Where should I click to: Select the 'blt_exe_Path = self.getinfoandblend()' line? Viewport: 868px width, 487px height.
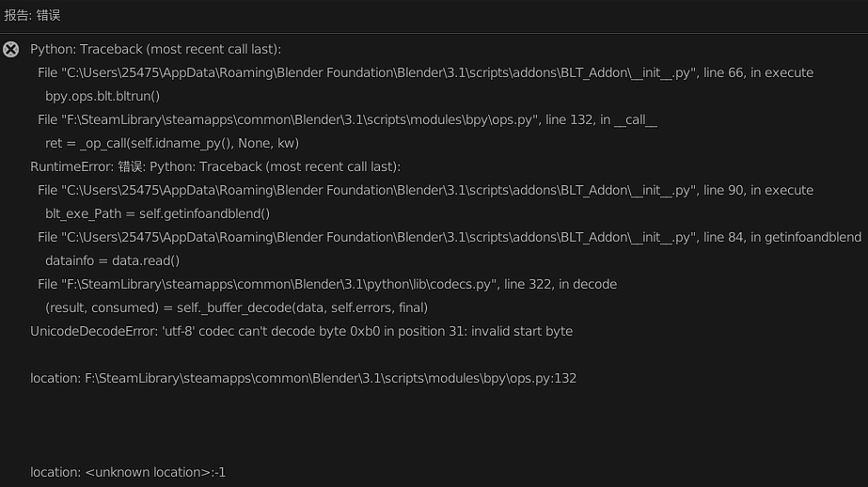coord(157,214)
